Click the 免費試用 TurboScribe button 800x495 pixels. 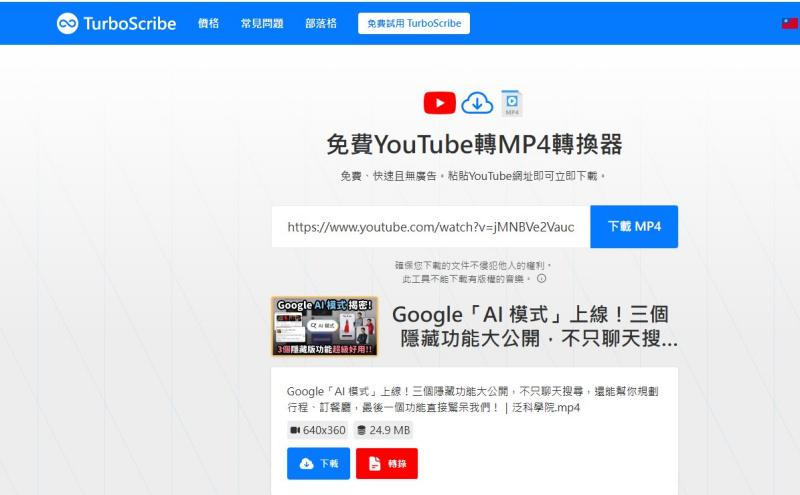[414, 23]
